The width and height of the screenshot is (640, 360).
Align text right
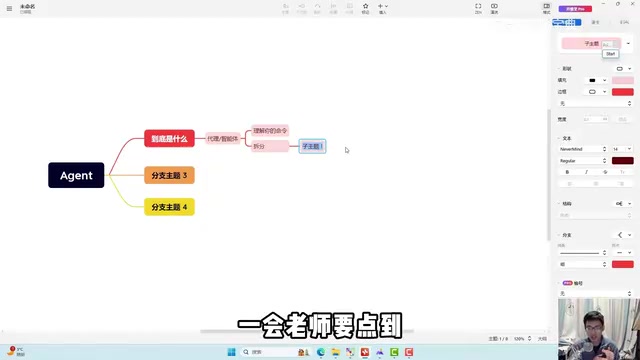coord(621,184)
